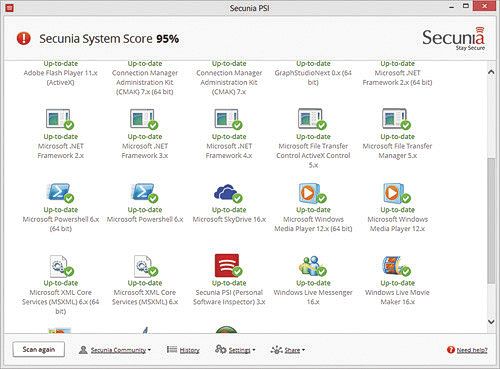Click the Secunia System Score 95% heading
Screen dimensions: 500x369
click(x=109, y=39)
